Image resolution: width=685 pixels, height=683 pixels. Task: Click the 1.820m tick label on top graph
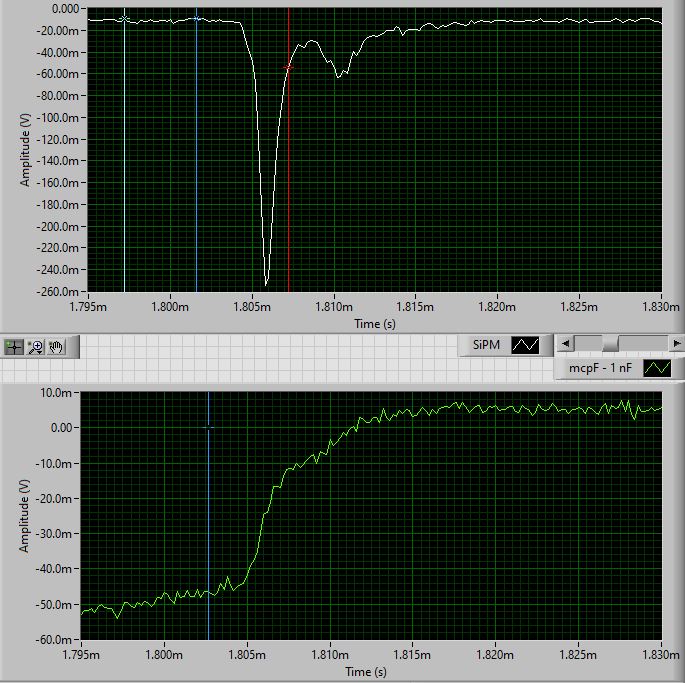497,307
